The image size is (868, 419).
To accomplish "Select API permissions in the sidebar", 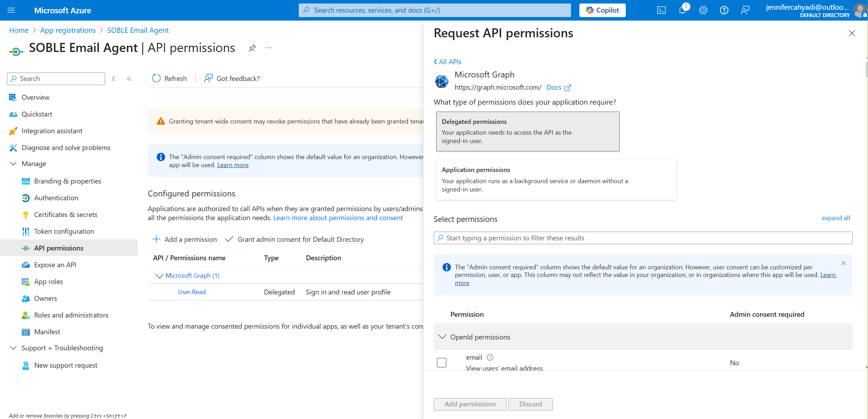I will 69,248.
